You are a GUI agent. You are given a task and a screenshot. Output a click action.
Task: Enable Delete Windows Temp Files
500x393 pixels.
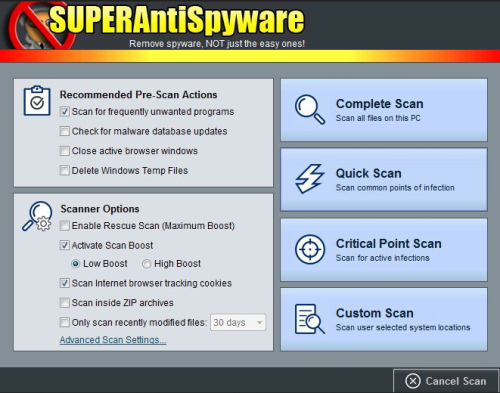[65, 170]
